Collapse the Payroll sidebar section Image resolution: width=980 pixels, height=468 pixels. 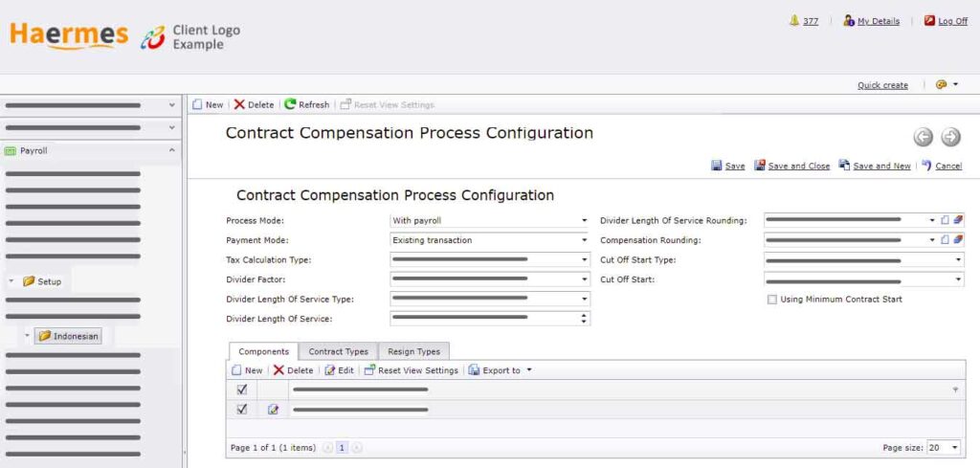pos(172,150)
